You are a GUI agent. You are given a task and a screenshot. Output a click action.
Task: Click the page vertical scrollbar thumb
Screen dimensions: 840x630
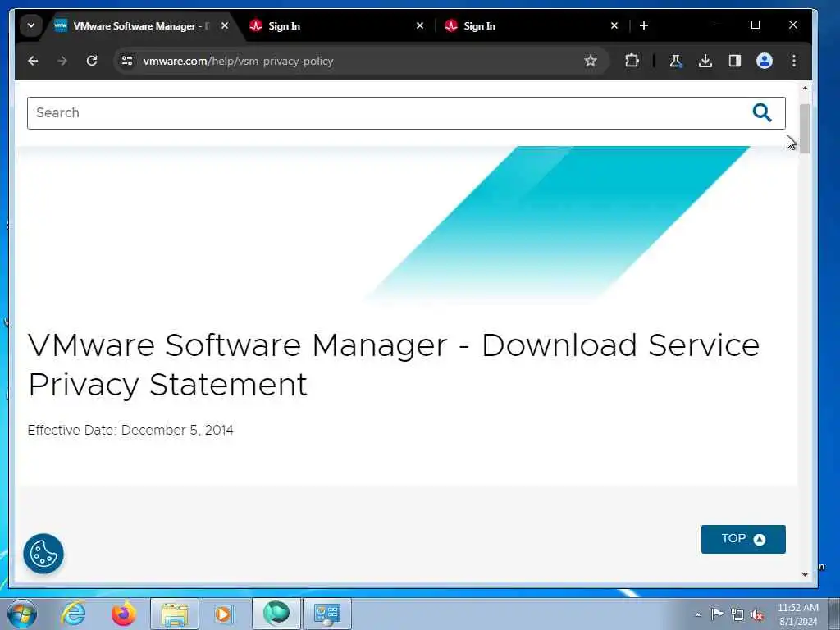tap(805, 129)
